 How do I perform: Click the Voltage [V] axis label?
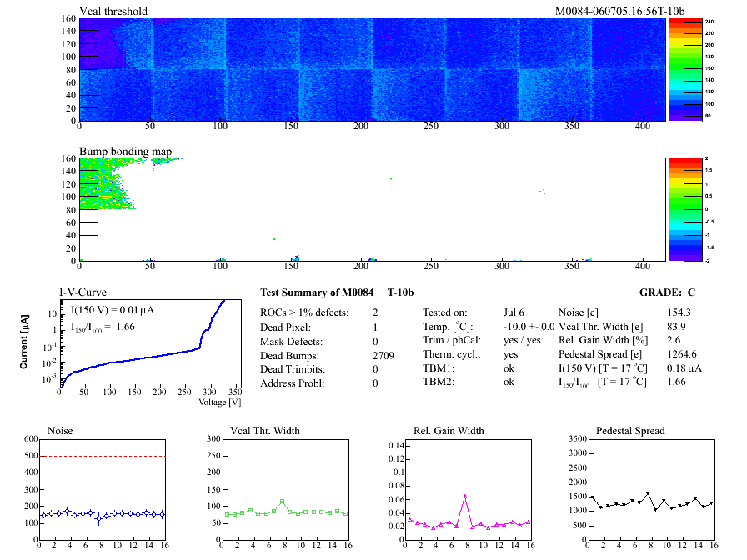[220, 402]
